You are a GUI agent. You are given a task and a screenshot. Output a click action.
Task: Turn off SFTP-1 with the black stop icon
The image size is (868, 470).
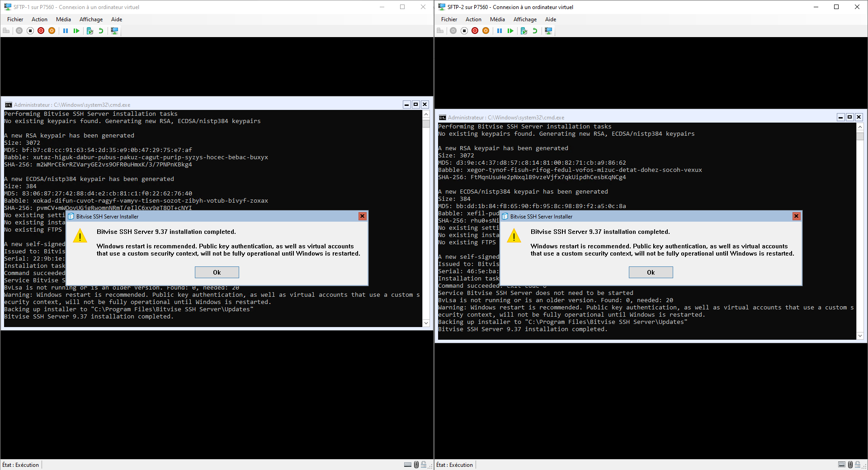tap(30, 31)
